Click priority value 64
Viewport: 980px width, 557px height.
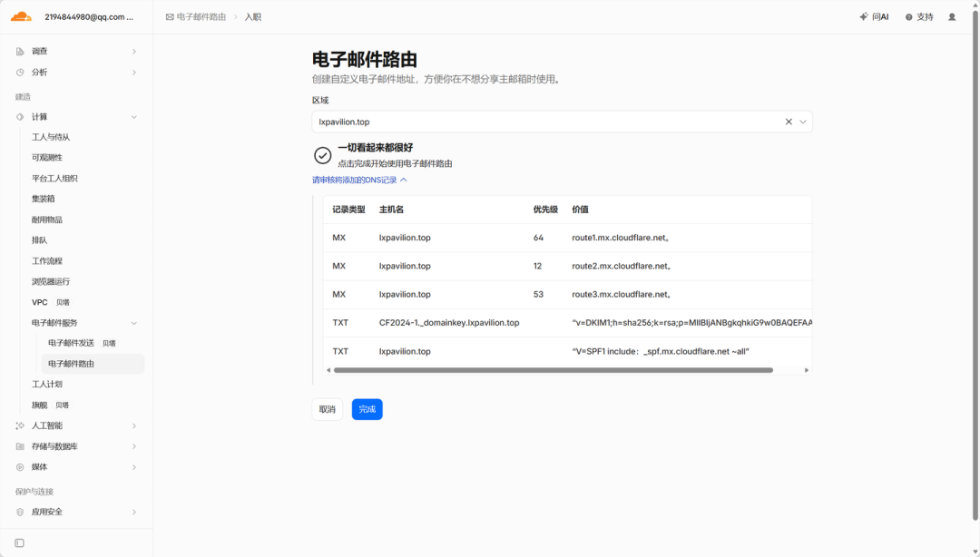pos(538,238)
